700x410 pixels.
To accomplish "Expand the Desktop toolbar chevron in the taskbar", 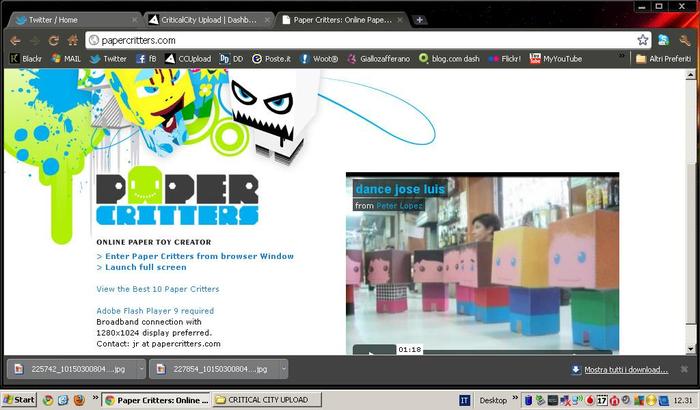I will [x=515, y=397].
